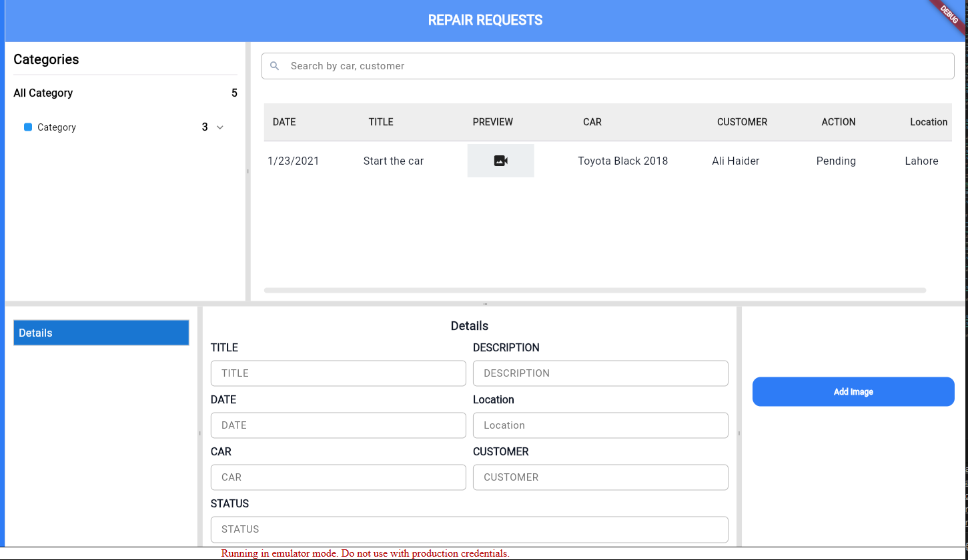
Task: Click the CUSTOMER column header
Action: pyautogui.click(x=742, y=122)
